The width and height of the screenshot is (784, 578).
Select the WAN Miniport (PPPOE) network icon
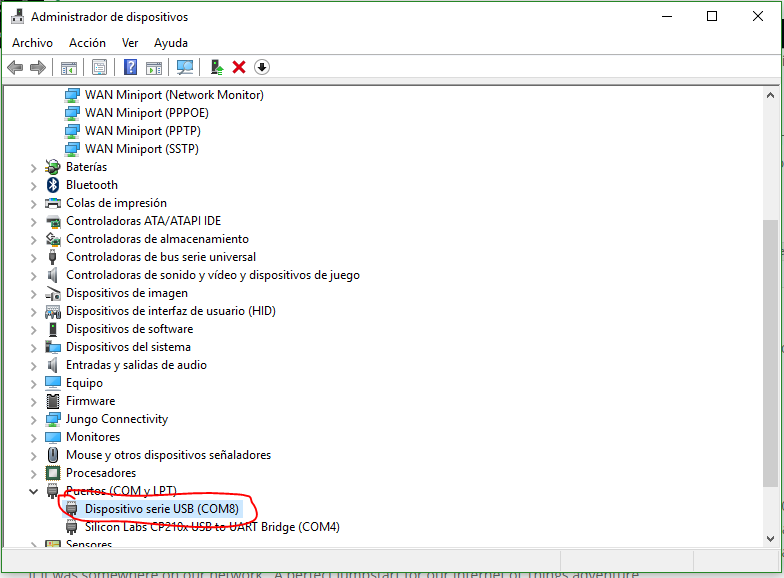pyautogui.click(x=72, y=113)
